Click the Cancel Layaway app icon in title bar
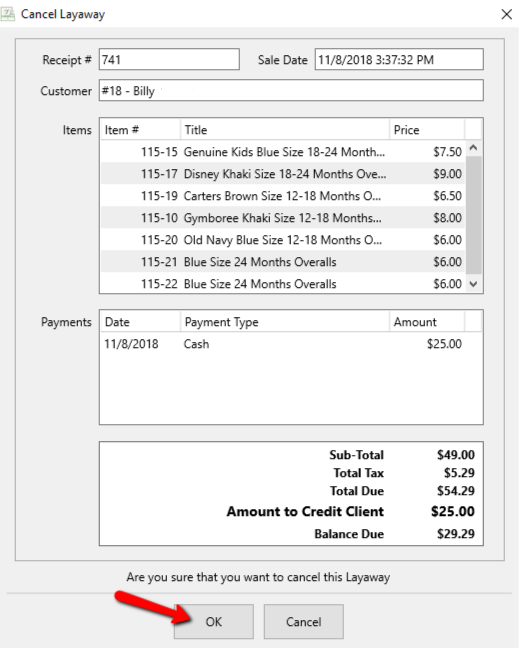 point(7,14)
